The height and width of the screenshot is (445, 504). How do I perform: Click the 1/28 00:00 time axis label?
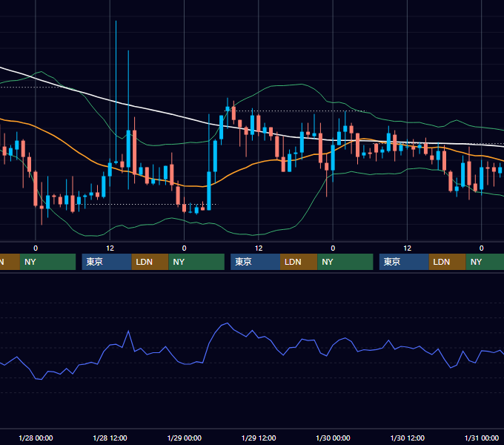36,438
